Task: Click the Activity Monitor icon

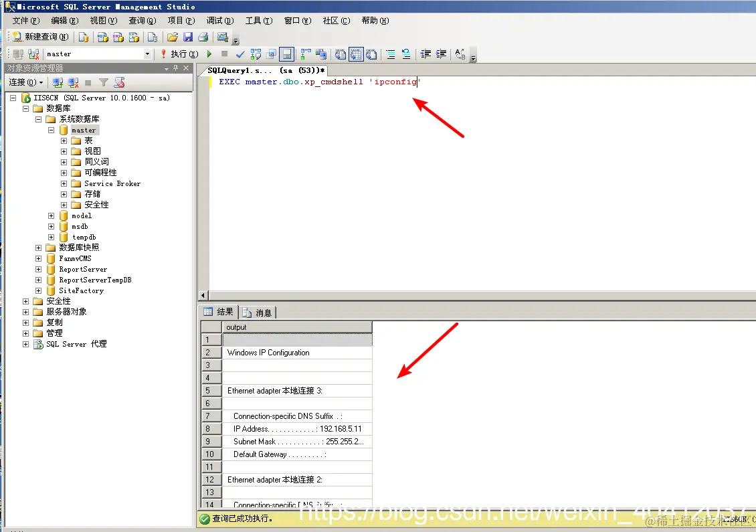Action: click(222, 37)
